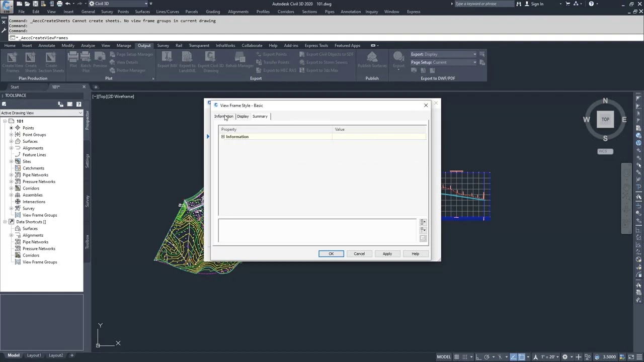Click Sign In in the title bar
This screenshot has height=362, width=644.
pos(537,4)
